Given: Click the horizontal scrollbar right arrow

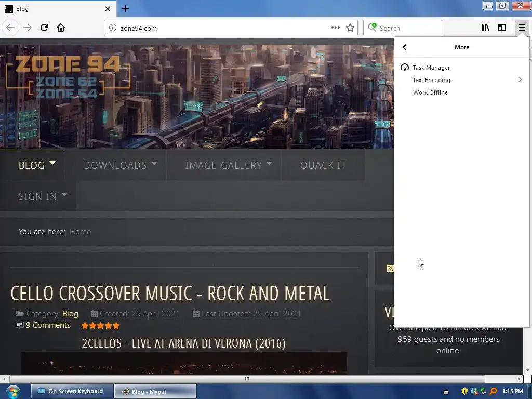Looking at the screenshot, I should tap(519, 379).
